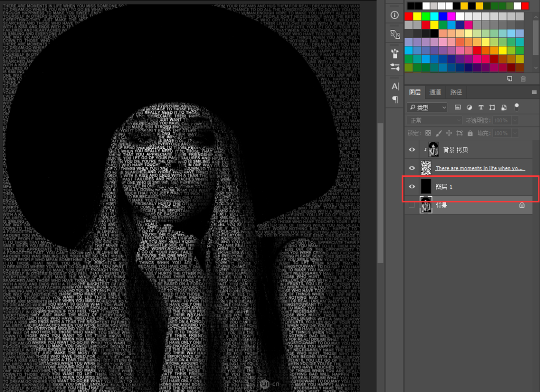Open the Layers panel options menu
Screen dimensions: 540x392
point(534,92)
